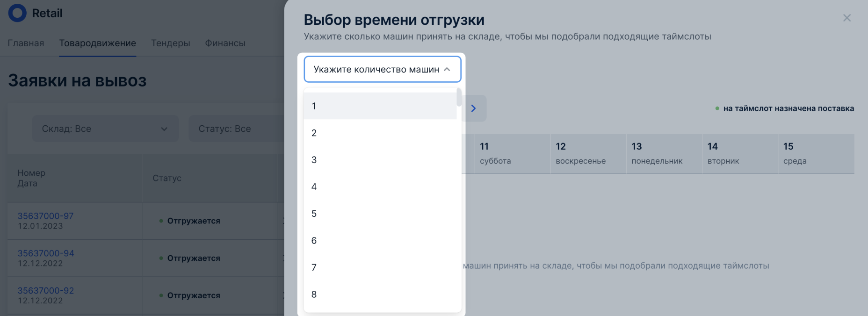Select option 1 in the vehicle list

tap(380, 106)
